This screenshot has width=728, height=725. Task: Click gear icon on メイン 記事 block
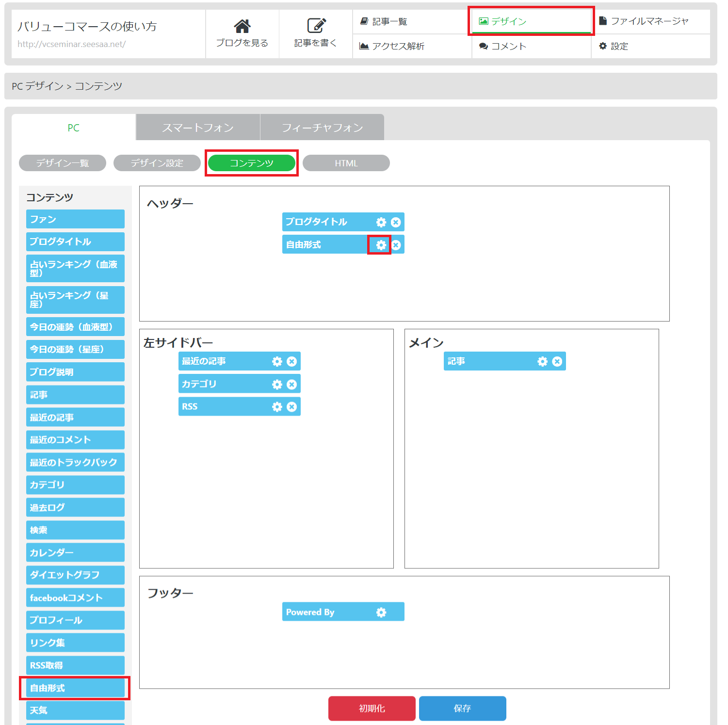pos(542,361)
